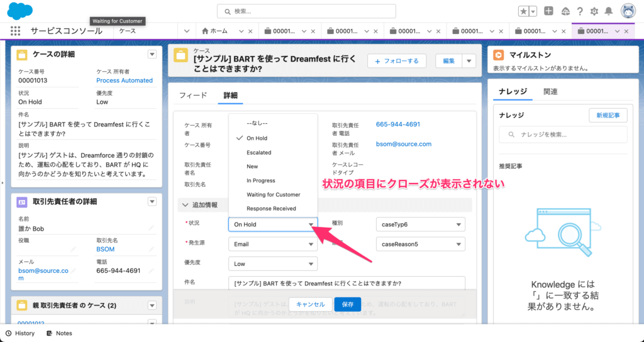Expand the favorites list arrow
This screenshot has width=644, height=342.
(x=533, y=11)
